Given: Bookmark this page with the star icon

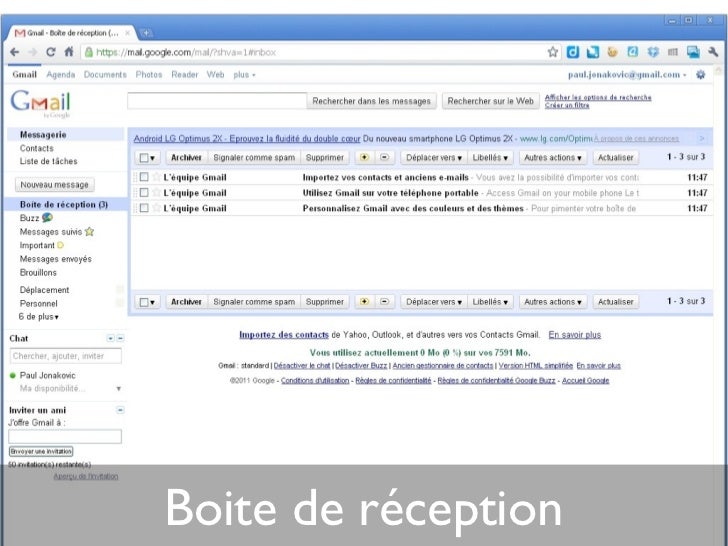Looking at the screenshot, I should point(552,52).
